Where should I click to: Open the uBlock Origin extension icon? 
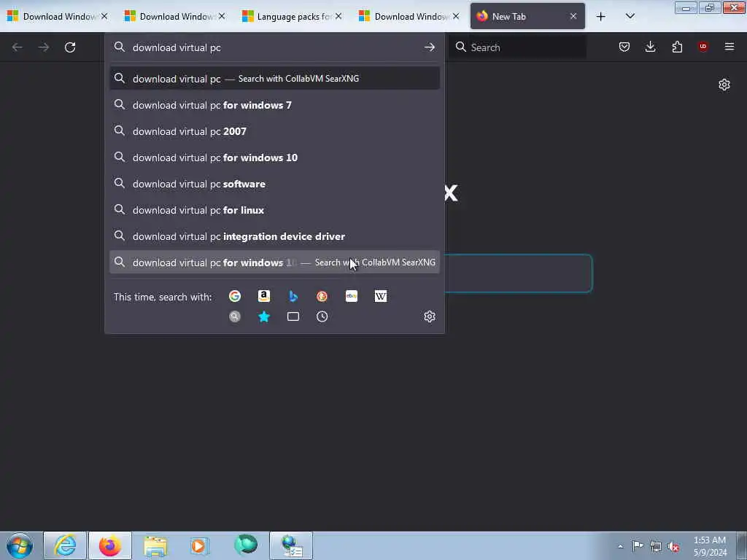[x=703, y=47]
